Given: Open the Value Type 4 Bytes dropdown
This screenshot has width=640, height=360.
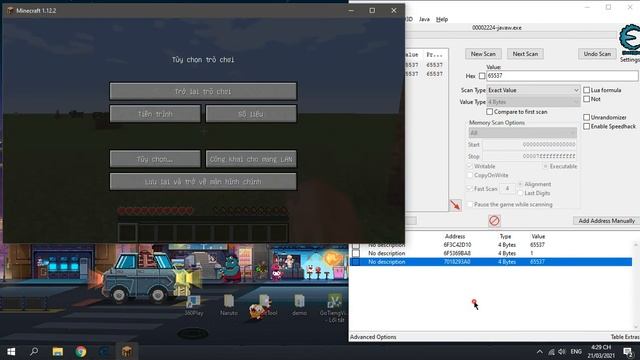Looking at the screenshot, I should pos(533,102).
